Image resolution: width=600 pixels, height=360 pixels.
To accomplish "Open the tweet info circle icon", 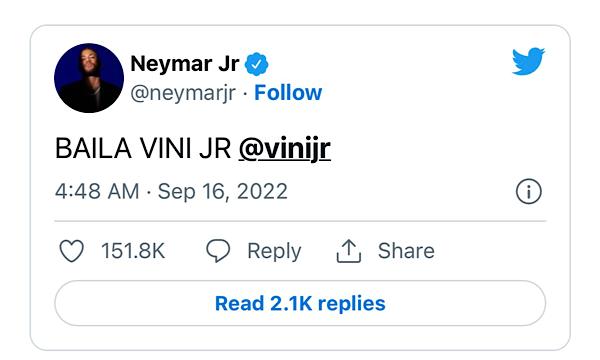I will pos(528,191).
